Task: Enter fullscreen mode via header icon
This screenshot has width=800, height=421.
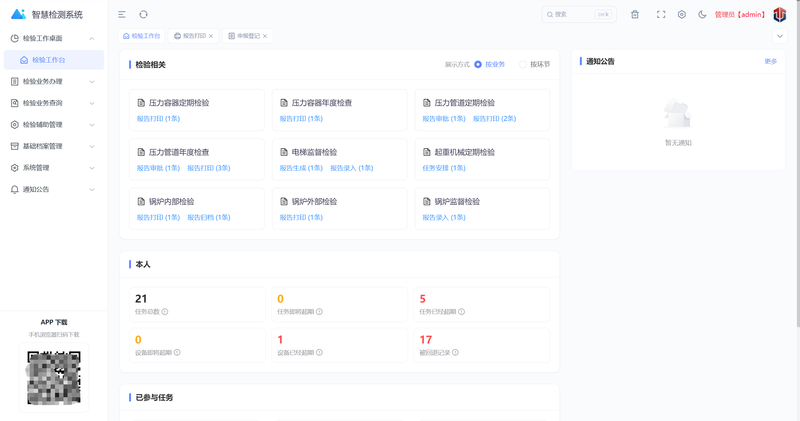Action: click(x=661, y=14)
